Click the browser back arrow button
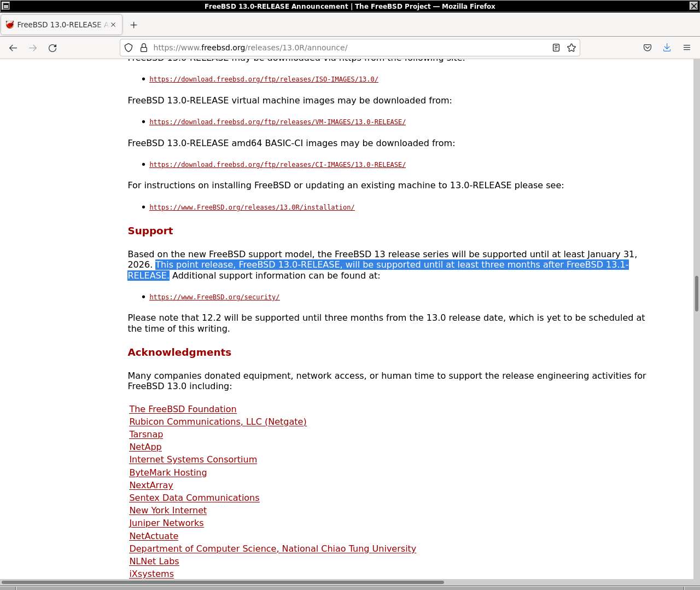 pyautogui.click(x=13, y=48)
